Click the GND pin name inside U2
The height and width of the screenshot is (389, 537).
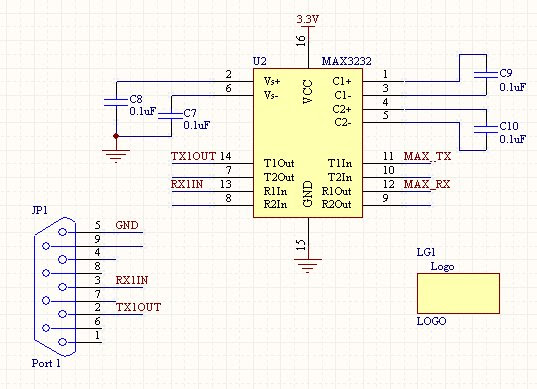(x=308, y=194)
